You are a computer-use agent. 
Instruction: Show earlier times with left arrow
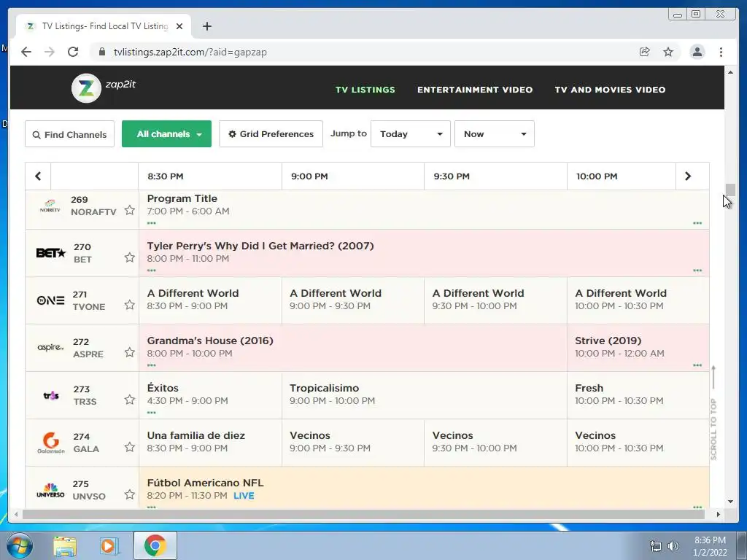[x=38, y=176]
